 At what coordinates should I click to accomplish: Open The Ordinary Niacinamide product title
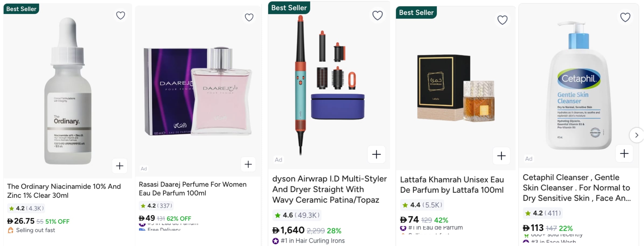click(64, 191)
